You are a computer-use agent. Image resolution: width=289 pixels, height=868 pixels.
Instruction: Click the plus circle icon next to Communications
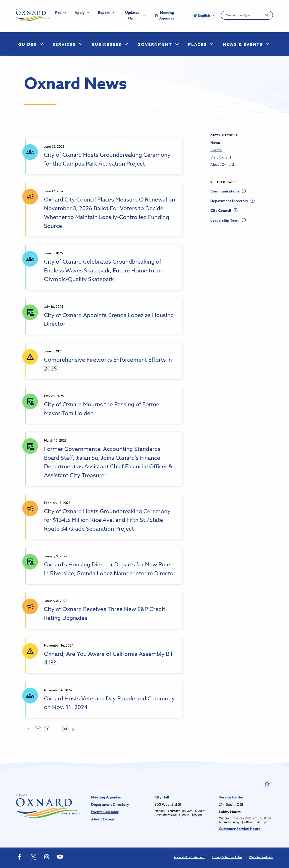coord(244,191)
